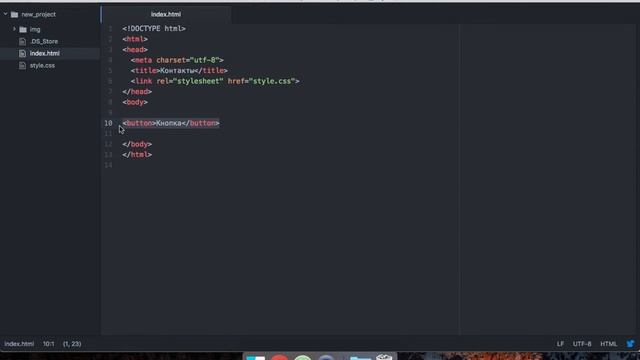Select the img folder name
640x360 pixels.
35,29
